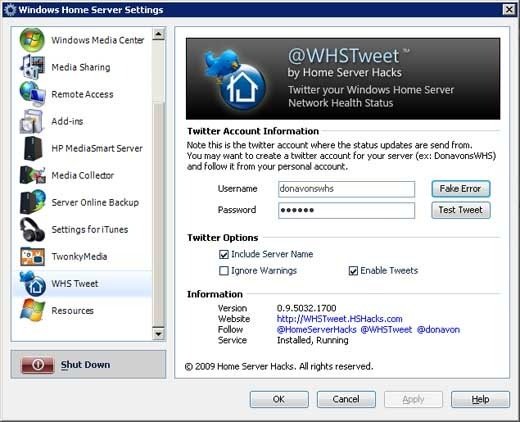
Task: Open Windows Media Center settings page
Action: tap(98, 40)
